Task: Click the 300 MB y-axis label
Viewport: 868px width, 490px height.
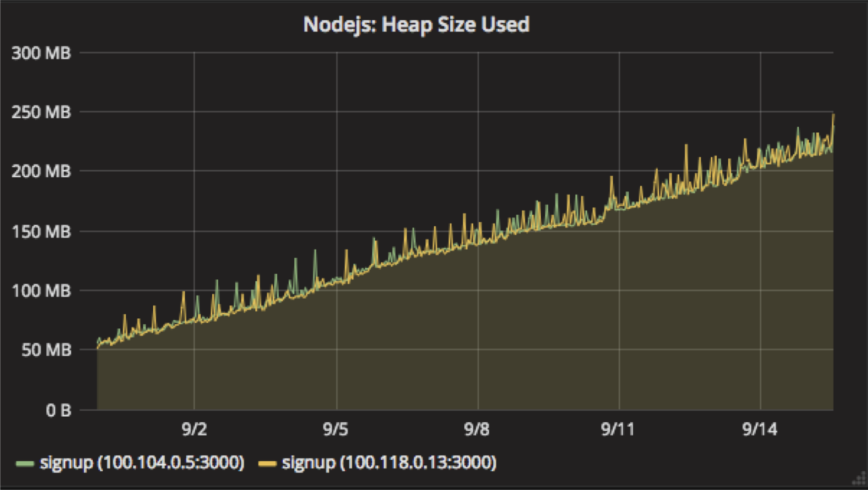Action: point(42,52)
